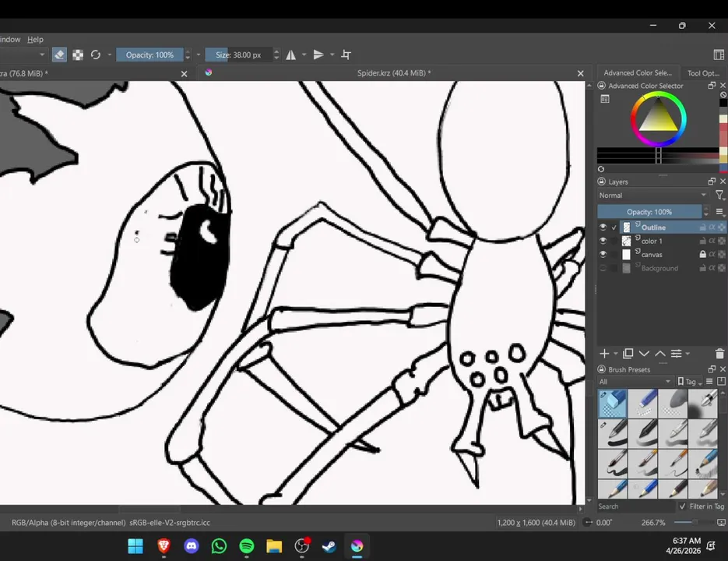
Task: Delete the layer with trash icon
Action: (x=719, y=354)
